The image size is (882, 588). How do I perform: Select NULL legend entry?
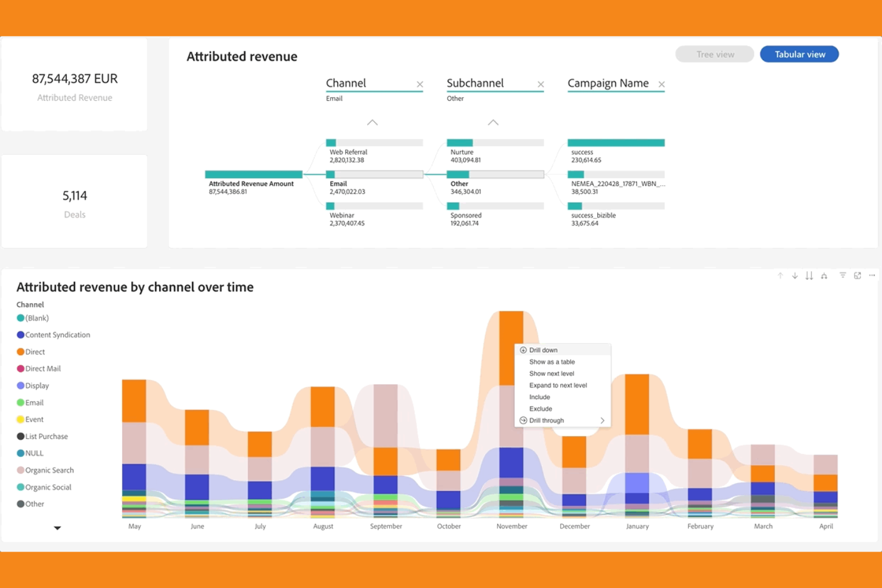pyautogui.click(x=30, y=453)
